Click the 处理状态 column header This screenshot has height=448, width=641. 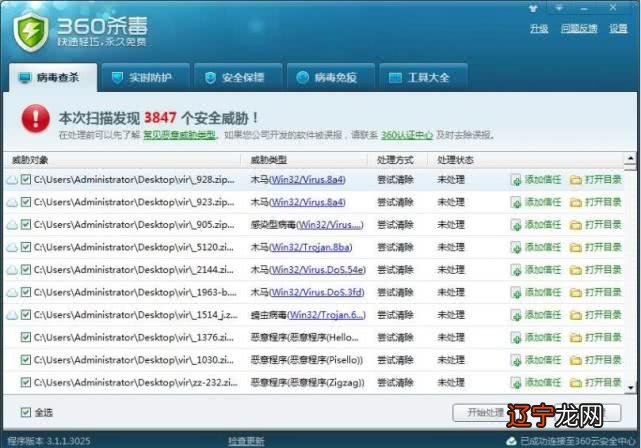455,160
